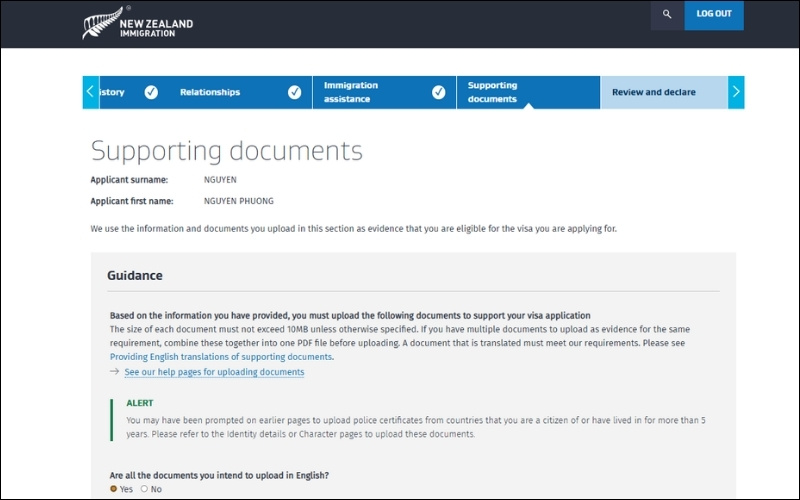Click the arrow icon before help pages link
The width and height of the screenshot is (800, 500).
(x=114, y=372)
